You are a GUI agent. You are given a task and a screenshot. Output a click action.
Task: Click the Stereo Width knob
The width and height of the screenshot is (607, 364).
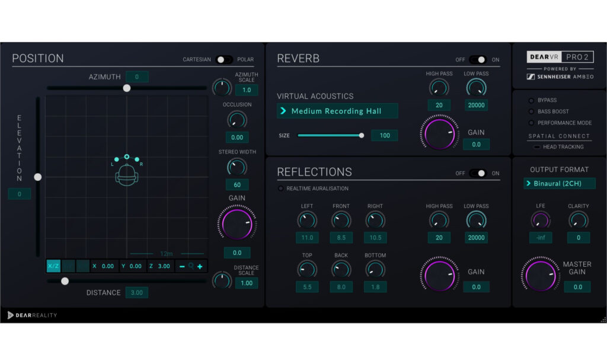[237, 167]
